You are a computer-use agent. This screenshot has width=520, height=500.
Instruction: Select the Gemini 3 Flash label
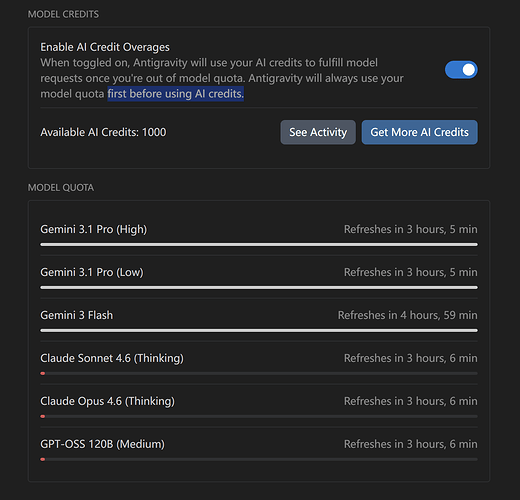click(x=77, y=315)
